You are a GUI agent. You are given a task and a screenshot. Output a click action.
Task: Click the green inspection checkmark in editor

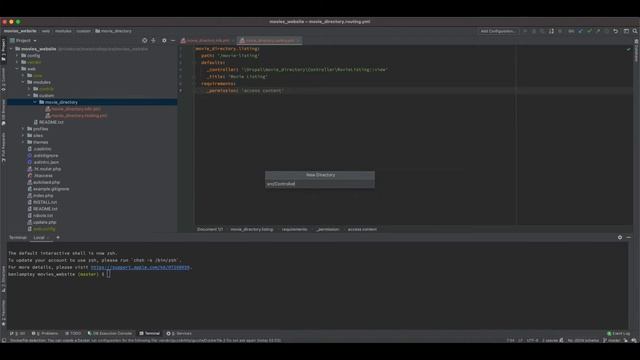(629, 49)
